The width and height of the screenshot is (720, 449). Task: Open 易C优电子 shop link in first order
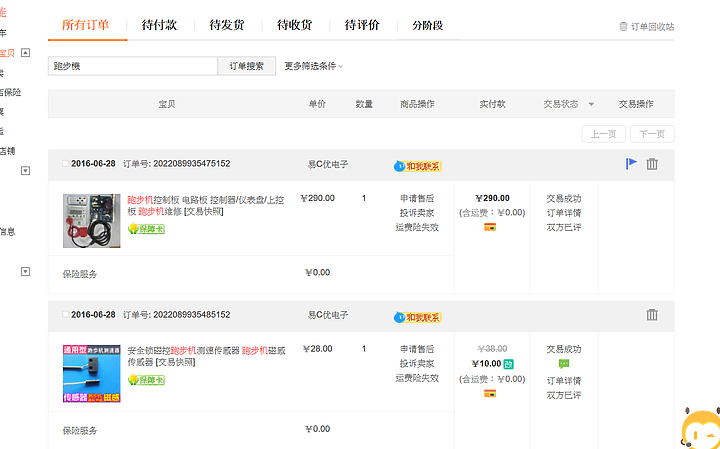[x=328, y=164]
